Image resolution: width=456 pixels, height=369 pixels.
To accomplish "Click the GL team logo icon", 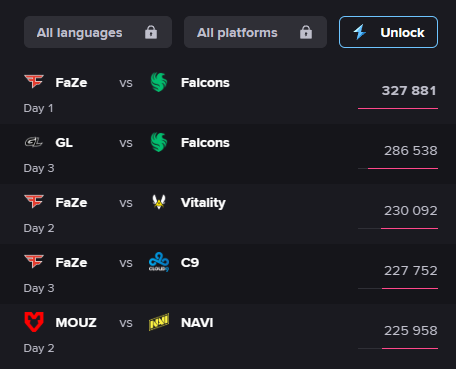I will pyautogui.click(x=34, y=142).
